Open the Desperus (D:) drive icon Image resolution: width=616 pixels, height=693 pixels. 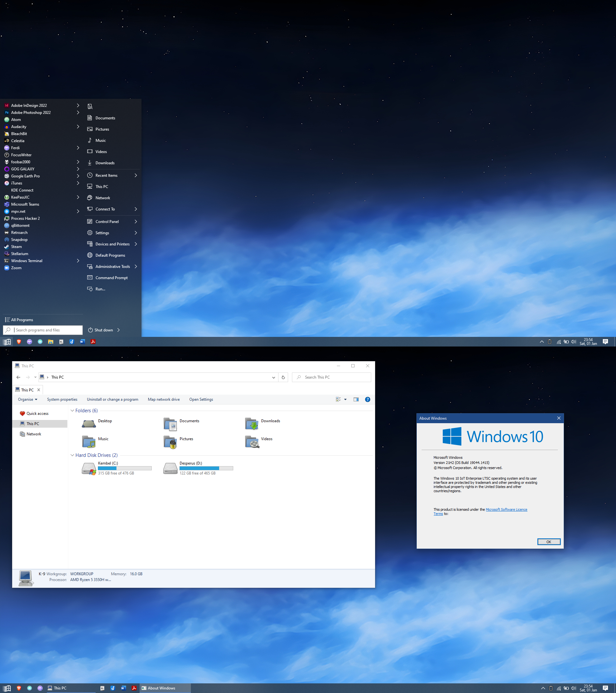(x=170, y=468)
